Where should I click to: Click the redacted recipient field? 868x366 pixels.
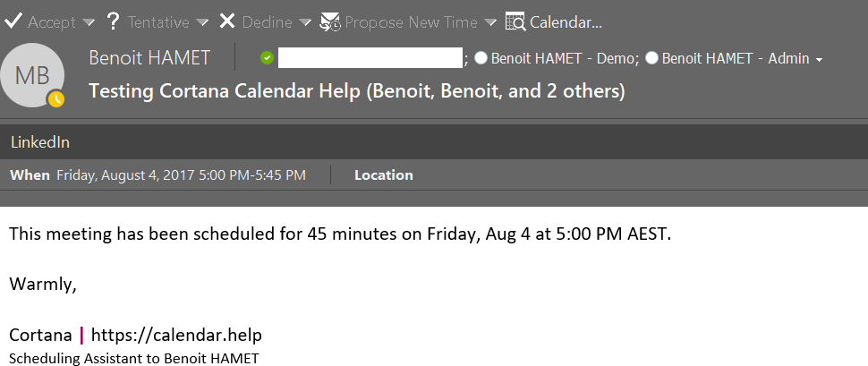(x=370, y=59)
